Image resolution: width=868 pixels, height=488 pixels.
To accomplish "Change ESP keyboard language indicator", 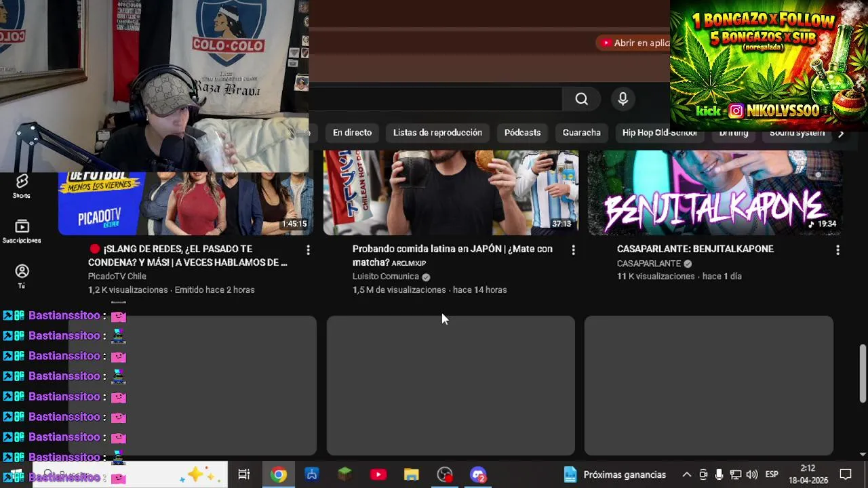I will 772,474.
